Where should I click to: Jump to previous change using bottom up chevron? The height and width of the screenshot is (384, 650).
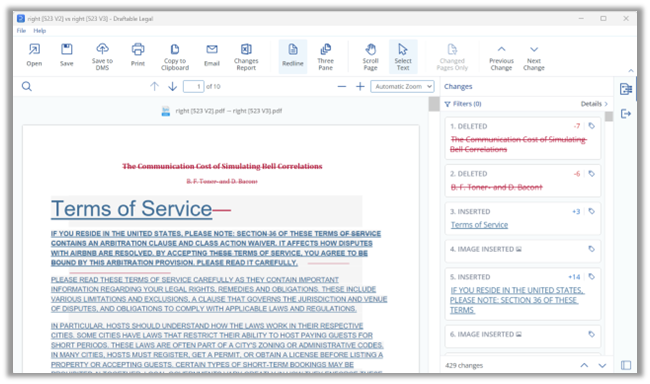click(x=584, y=365)
